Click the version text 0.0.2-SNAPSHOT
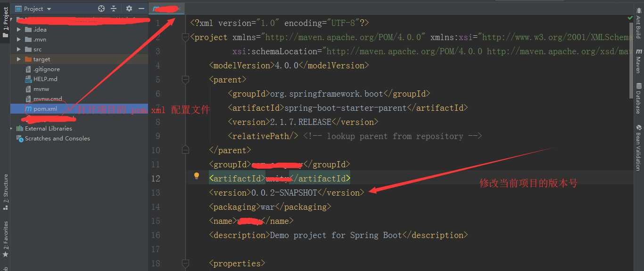644x271 pixels. coord(284,193)
